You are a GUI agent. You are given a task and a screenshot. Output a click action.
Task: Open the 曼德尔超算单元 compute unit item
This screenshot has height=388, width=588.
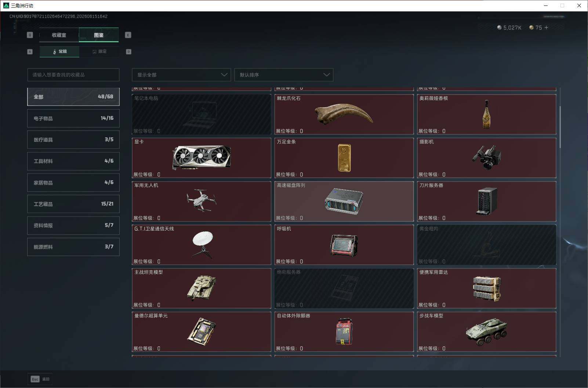tap(202, 332)
